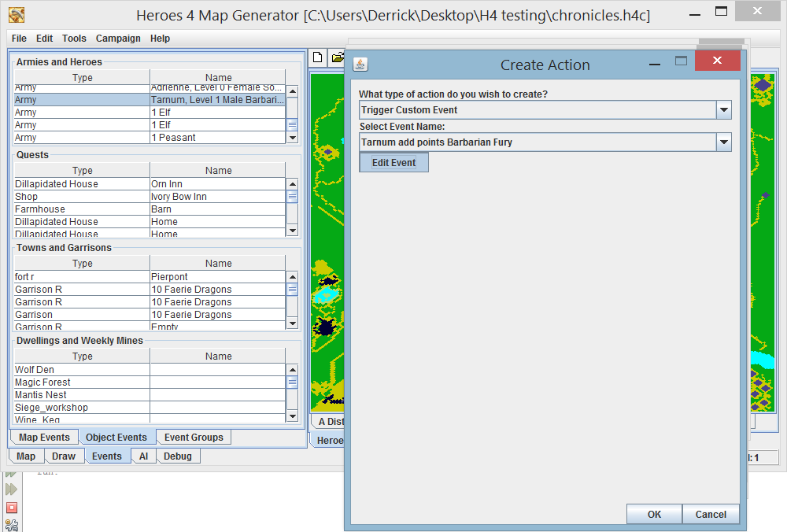Click the fort r type cell

[x=83, y=277]
